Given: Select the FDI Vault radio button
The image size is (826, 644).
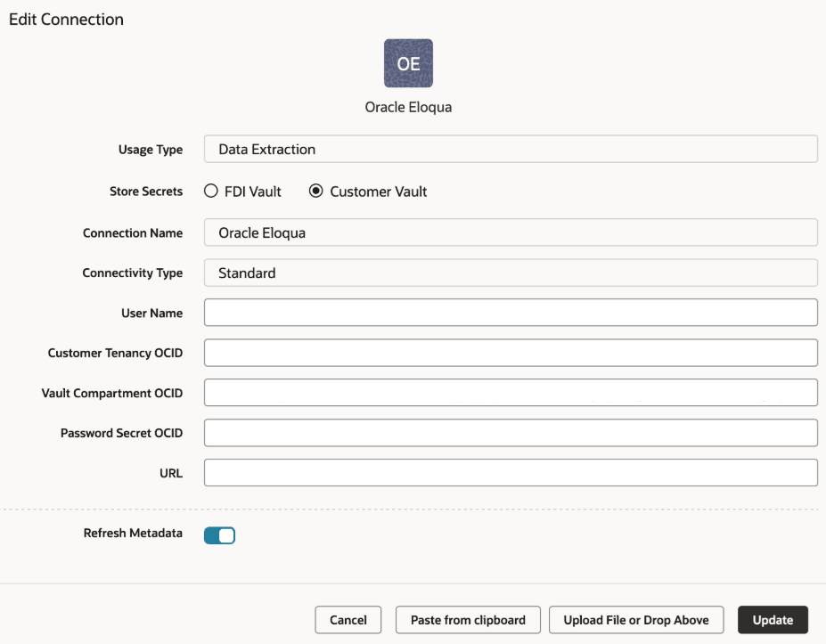Looking at the screenshot, I should click(x=210, y=191).
